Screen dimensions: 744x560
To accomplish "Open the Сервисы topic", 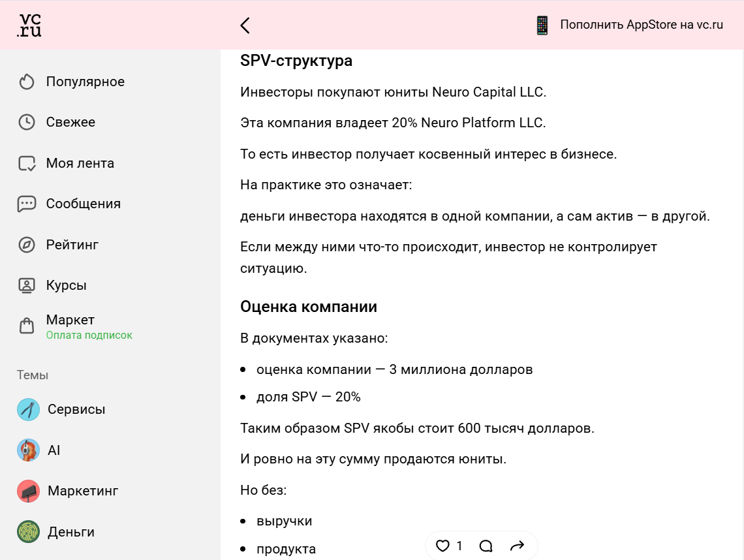I will pos(76,409).
